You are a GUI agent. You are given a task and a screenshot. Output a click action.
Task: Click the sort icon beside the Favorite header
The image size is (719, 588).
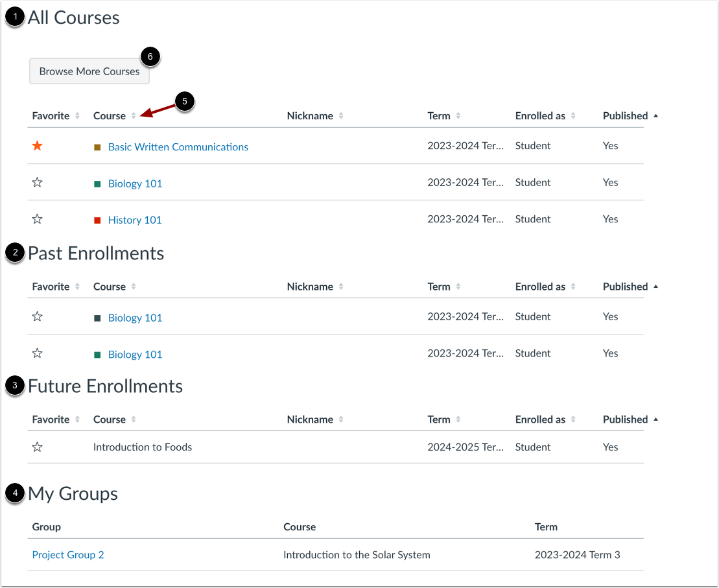pos(76,115)
